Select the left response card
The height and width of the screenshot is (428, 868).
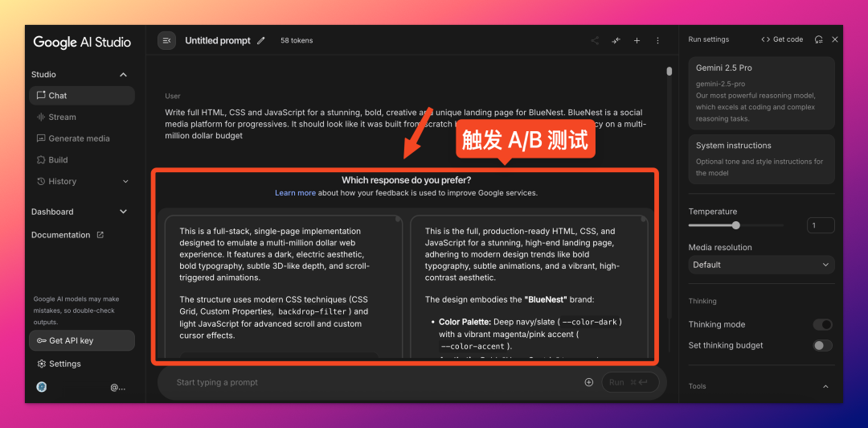pyautogui.click(x=284, y=286)
